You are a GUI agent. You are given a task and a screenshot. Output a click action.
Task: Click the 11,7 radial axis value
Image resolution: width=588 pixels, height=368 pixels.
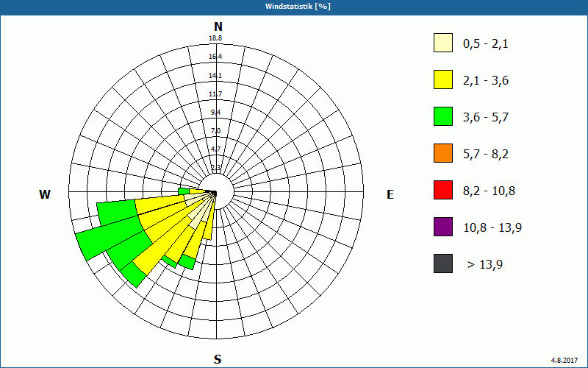(x=215, y=94)
